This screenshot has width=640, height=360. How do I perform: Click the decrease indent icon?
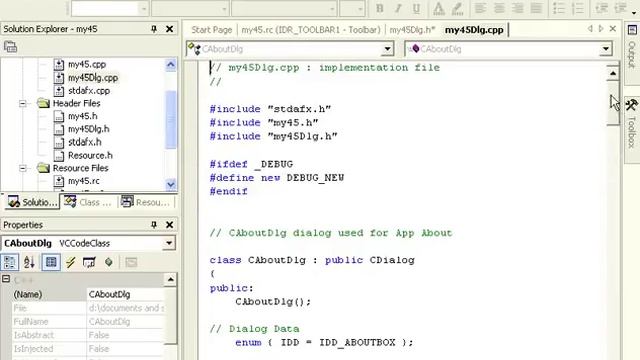pos(601,8)
